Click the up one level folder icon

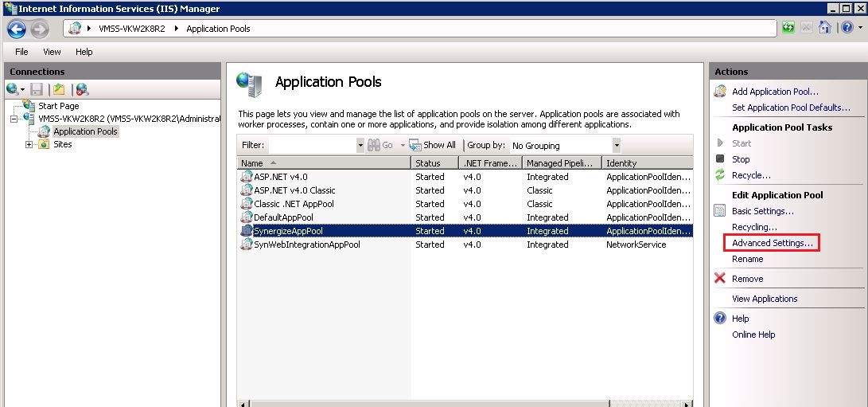(x=59, y=89)
